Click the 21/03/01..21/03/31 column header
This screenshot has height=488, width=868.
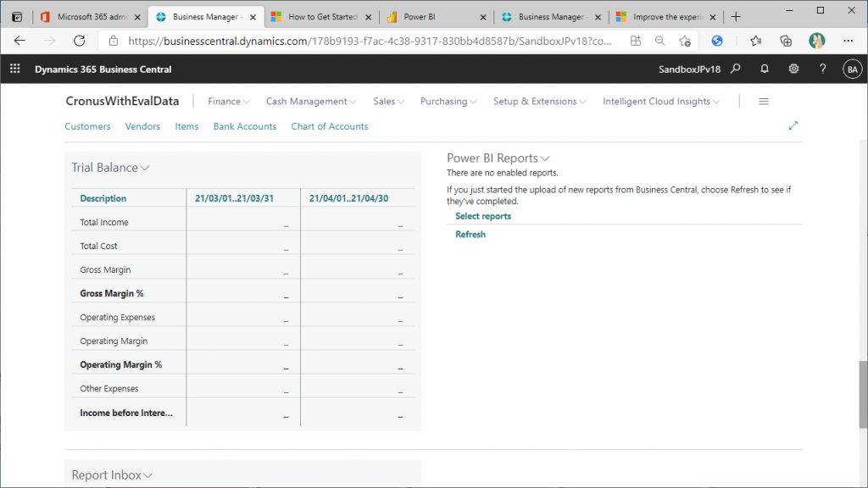tap(234, 198)
